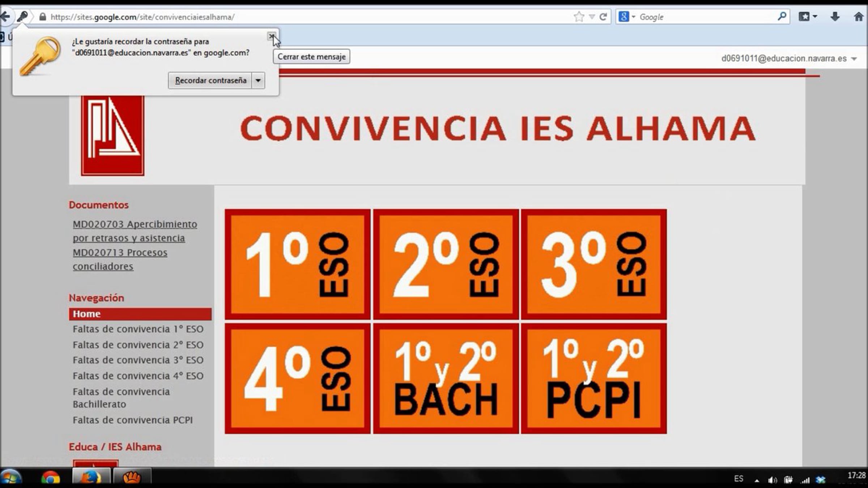The height and width of the screenshot is (488, 868).
Task: Click the 1º y 2º BACH tile
Action: pyautogui.click(x=446, y=378)
